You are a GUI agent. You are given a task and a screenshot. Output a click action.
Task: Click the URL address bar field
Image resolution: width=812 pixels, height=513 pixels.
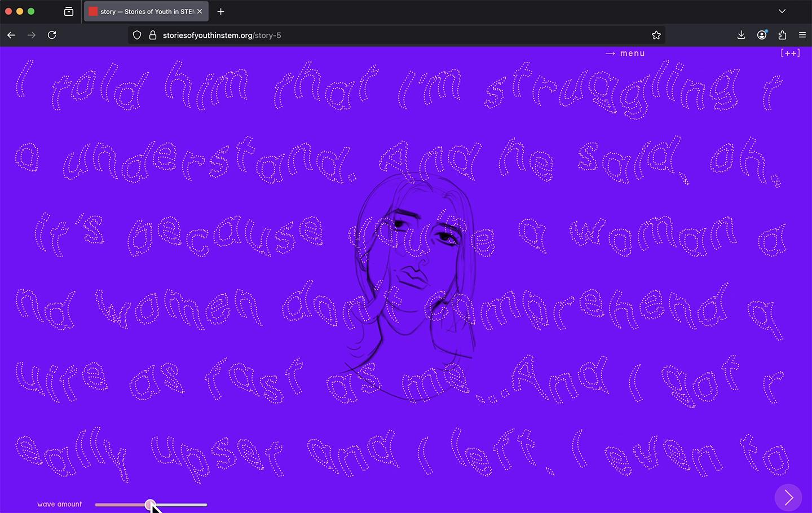[395, 35]
